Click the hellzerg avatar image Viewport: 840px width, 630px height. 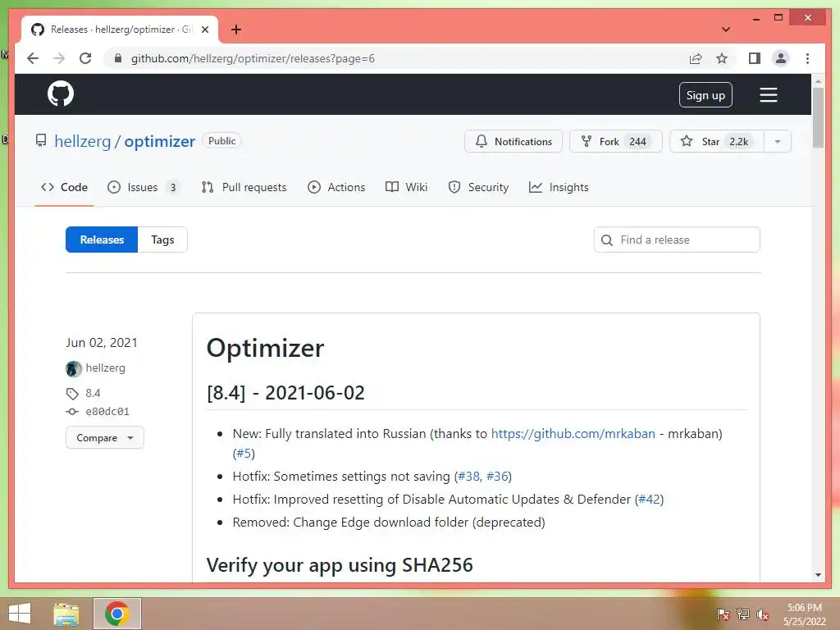click(x=73, y=368)
